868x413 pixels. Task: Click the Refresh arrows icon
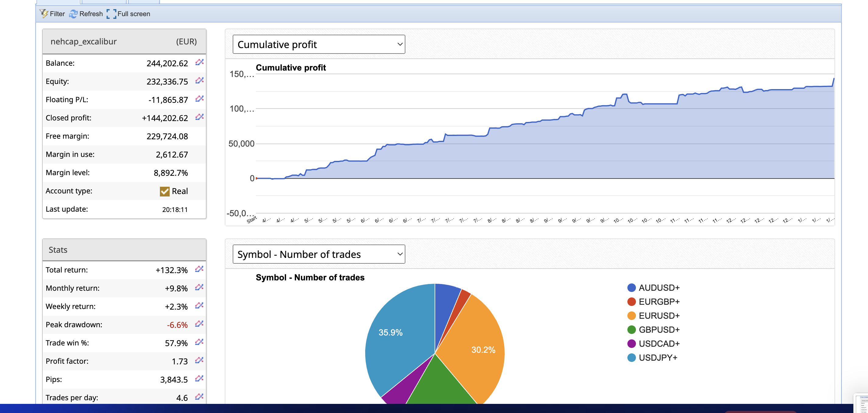pyautogui.click(x=73, y=14)
